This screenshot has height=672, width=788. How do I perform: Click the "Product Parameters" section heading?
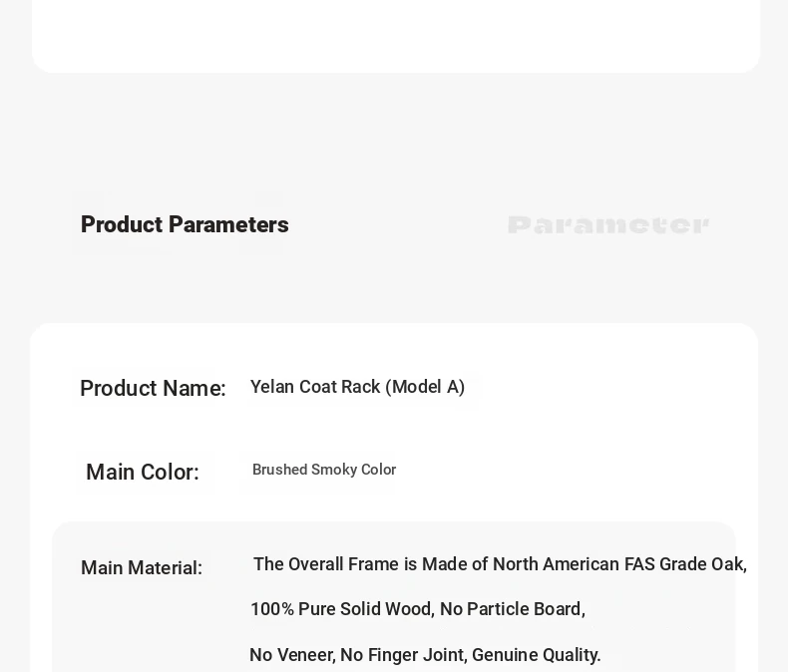point(185,225)
